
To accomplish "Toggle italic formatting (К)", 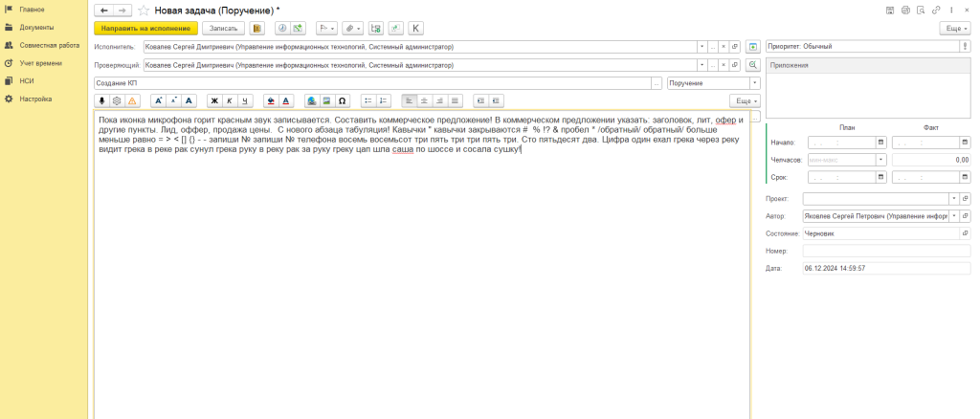I will [x=230, y=100].
